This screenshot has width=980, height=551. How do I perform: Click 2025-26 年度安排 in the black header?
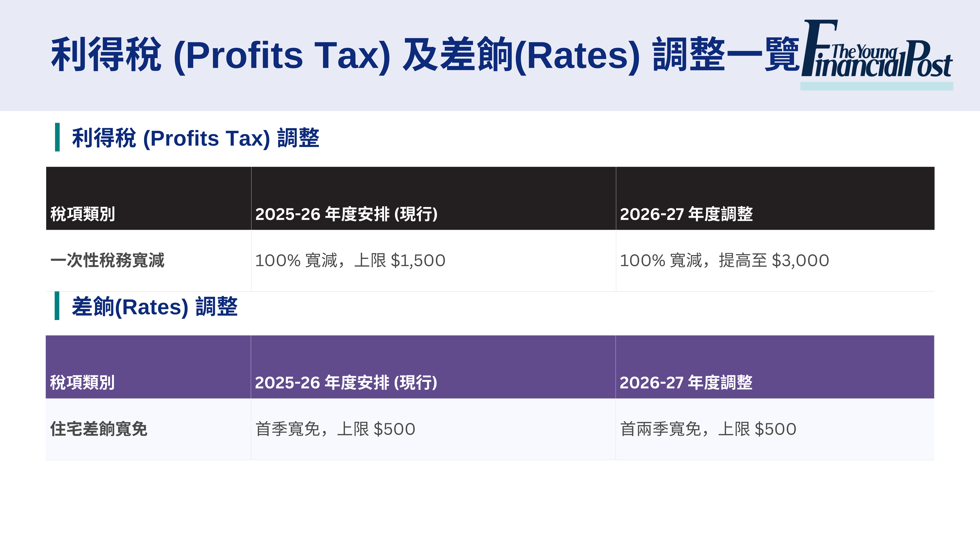(346, 214)
